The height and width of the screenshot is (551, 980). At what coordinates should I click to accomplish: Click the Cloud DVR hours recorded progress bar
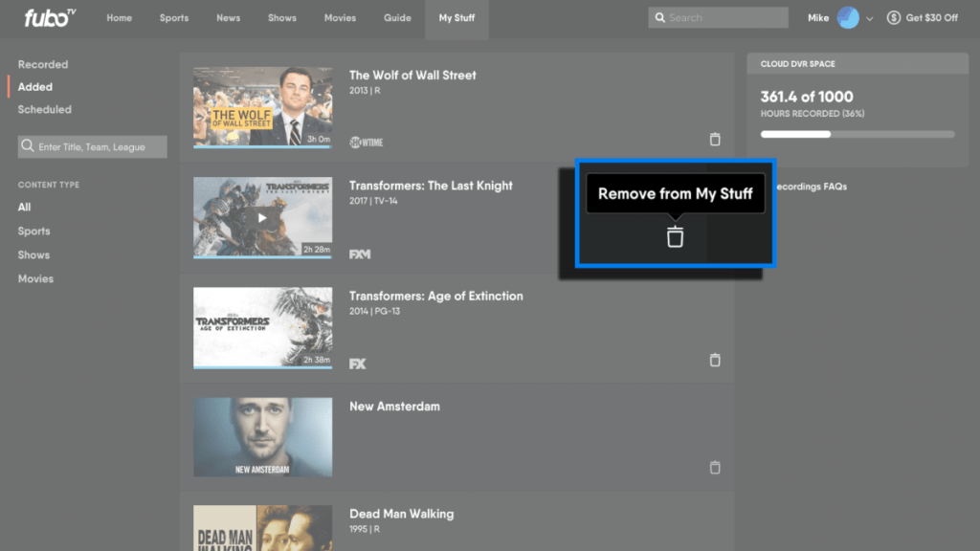(857, 134)
